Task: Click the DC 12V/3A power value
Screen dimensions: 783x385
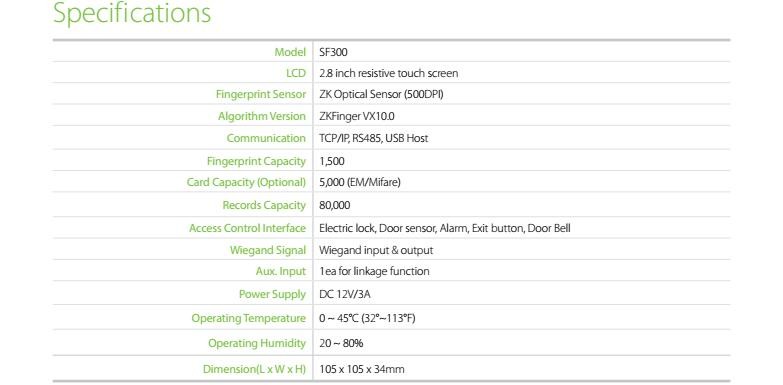Action: pyautogui.click(x=345, y=294)
